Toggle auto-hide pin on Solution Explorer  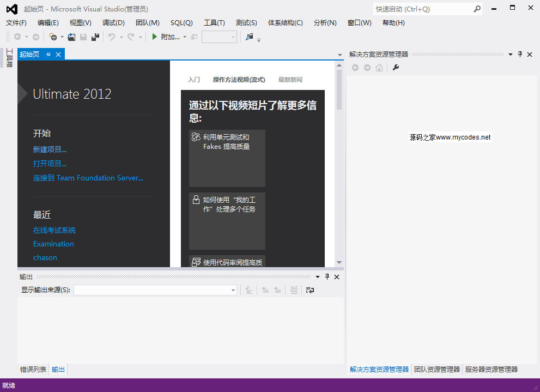520,55
